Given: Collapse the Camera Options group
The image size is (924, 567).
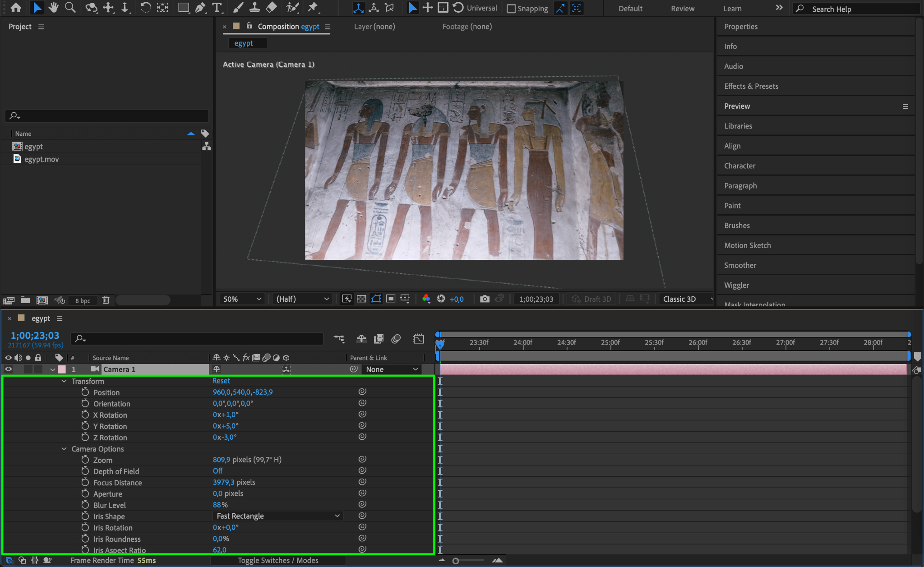Looking at the screenshot, I should 64,449.
